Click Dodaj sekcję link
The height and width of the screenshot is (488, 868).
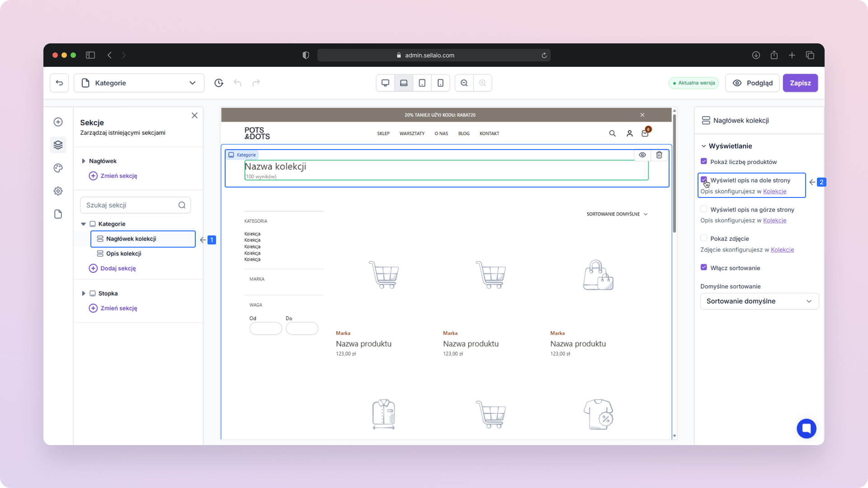[118, 268]
